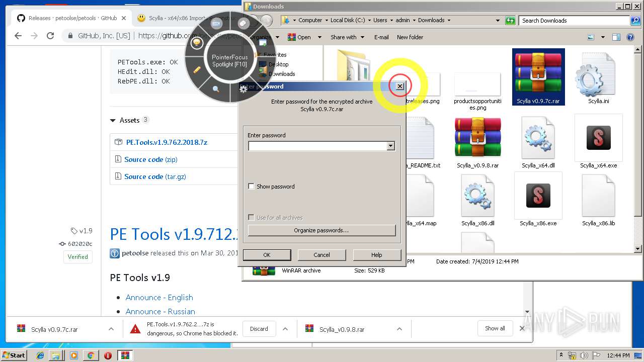Click the volume icon in system tray

click(583, 355)
